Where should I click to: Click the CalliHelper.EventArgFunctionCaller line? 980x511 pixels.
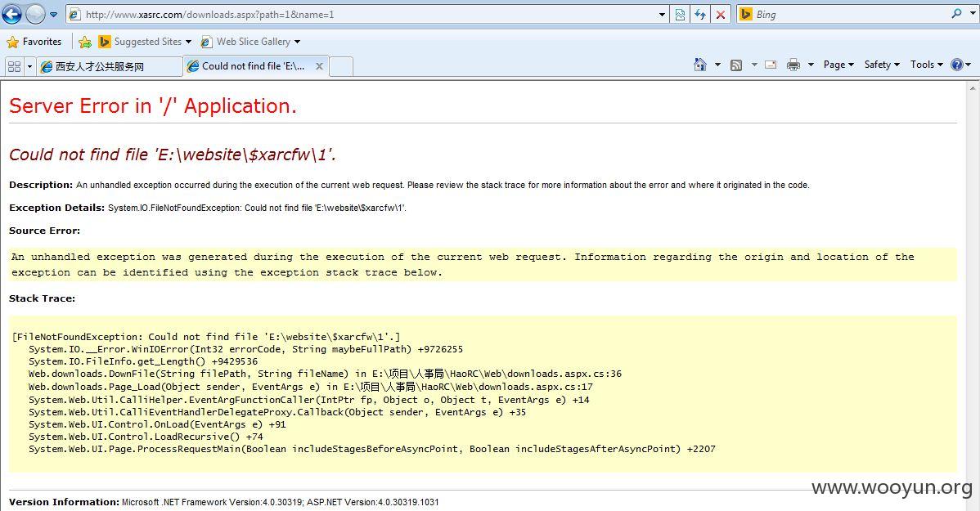tap(308, 400)
